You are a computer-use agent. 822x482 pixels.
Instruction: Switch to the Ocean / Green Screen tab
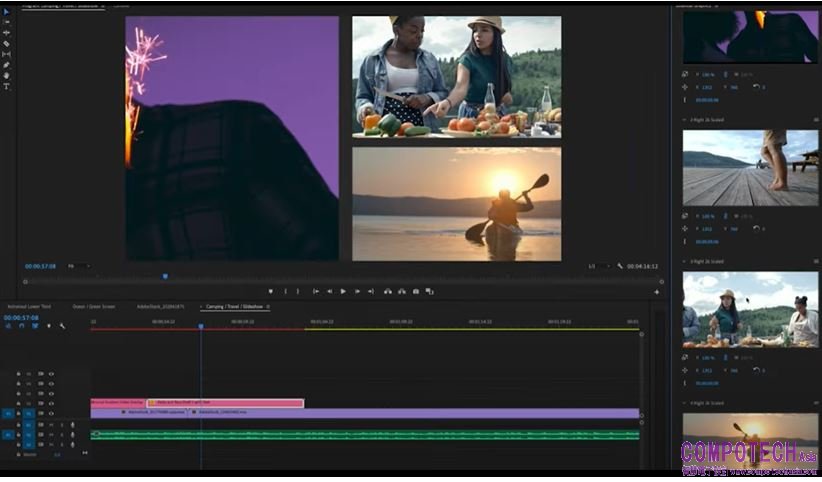point(94,306)
